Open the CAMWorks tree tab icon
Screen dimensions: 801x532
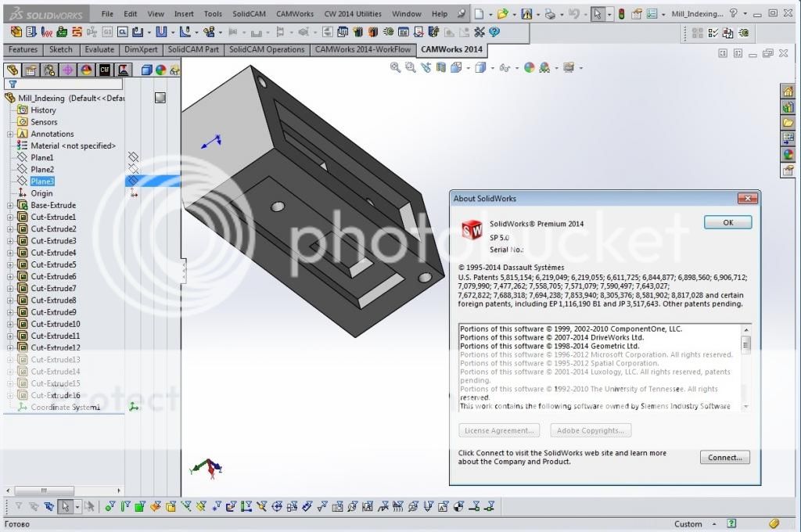(104, 70)
